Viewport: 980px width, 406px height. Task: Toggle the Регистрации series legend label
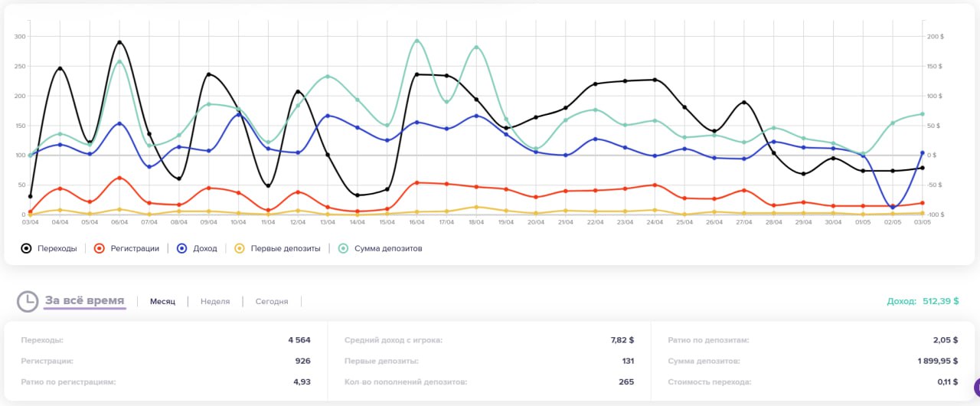click(136, 248)
